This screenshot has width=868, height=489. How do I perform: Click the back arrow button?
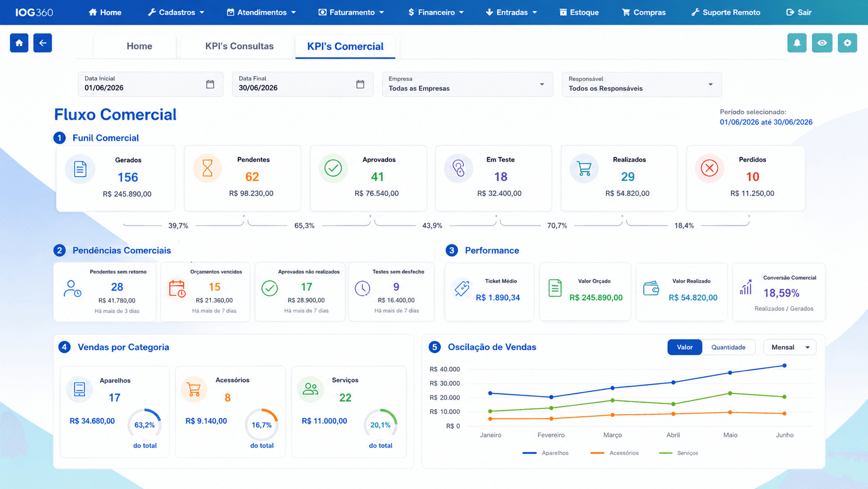tap(43, 43)
